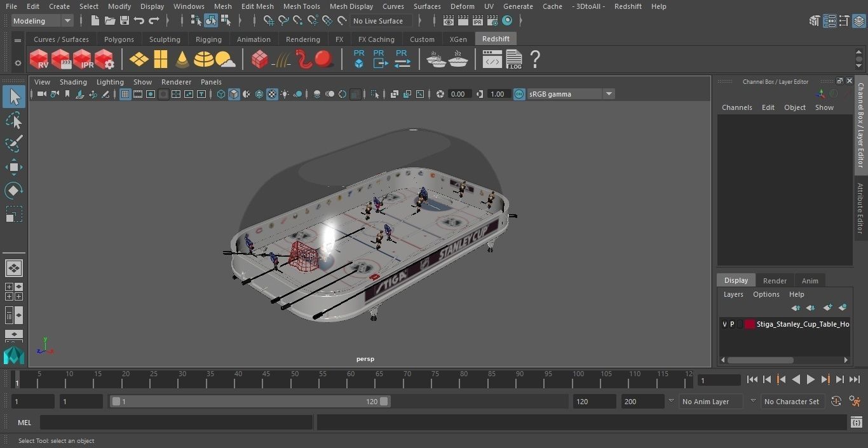868x448 pixels.
Task: Open Layers menu in layer editor
Action: (733, 294)
